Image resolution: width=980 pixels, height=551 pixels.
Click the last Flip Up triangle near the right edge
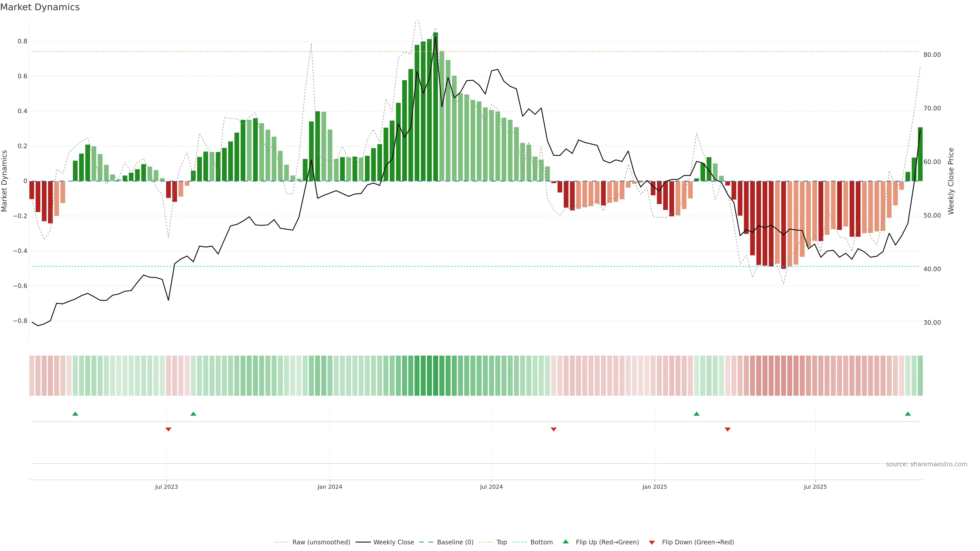(x=908, y=414)
